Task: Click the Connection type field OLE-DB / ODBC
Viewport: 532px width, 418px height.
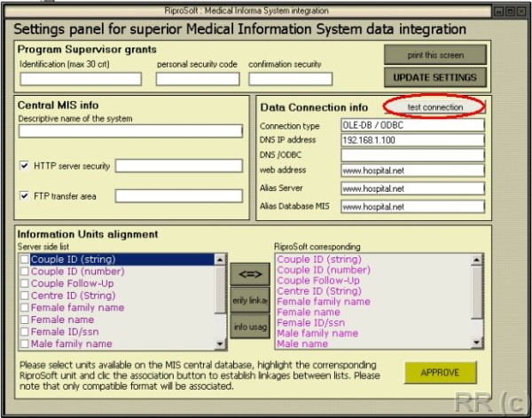Action: click(x=413, y=125)
